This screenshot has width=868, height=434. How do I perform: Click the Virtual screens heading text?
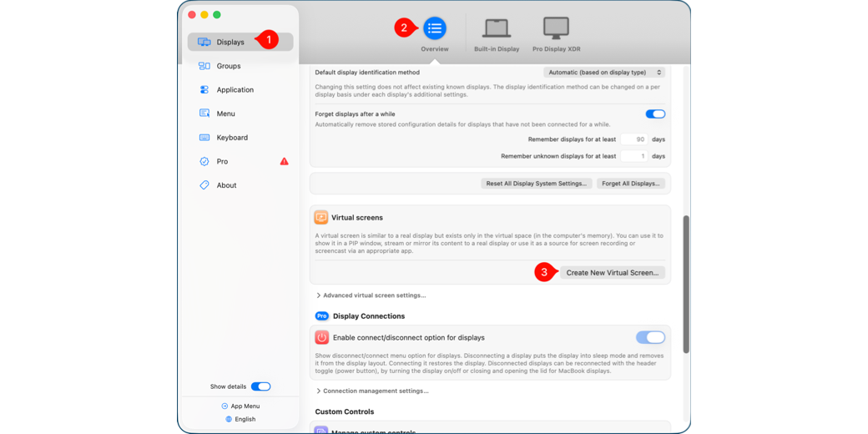357,218
